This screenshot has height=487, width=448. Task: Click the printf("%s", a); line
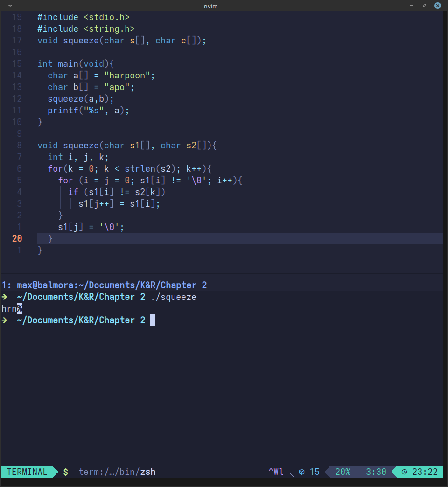pos(88,110)
